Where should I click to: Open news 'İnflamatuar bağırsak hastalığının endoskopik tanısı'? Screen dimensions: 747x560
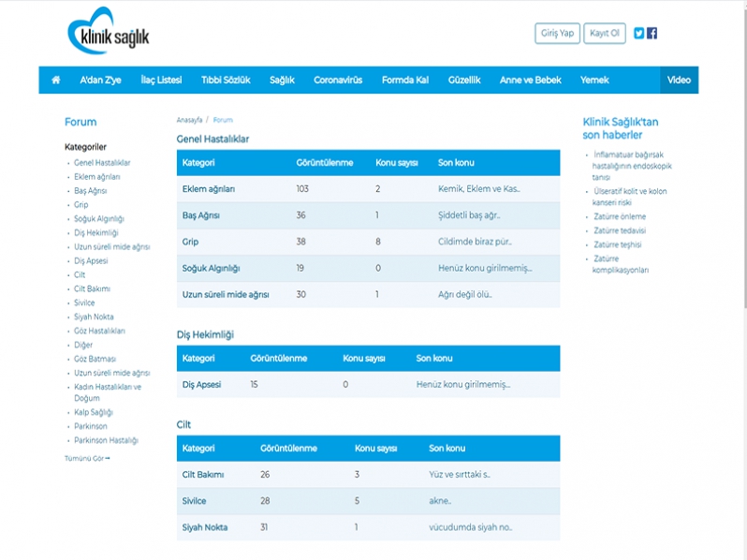tap(632, 166)
